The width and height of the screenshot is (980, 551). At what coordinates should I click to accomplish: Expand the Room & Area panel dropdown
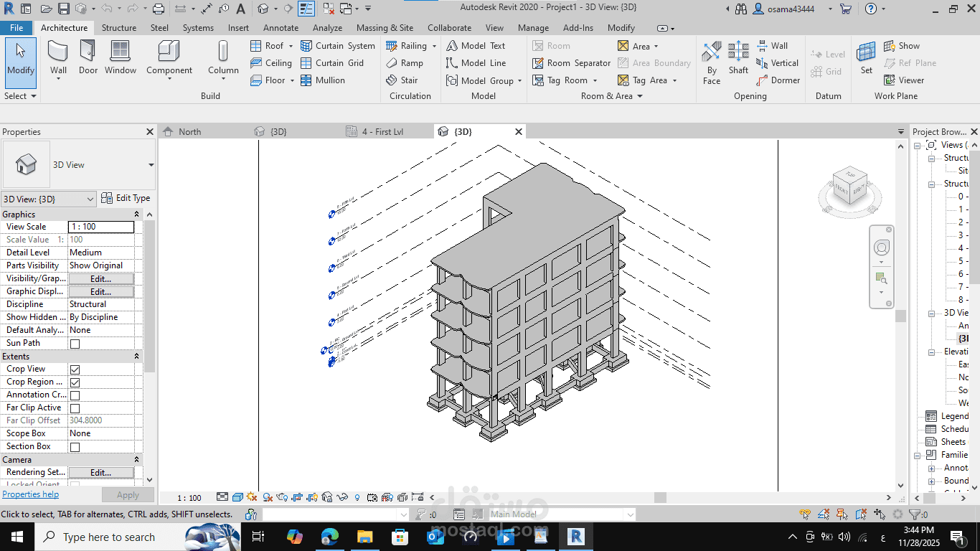tap(611, 96)
